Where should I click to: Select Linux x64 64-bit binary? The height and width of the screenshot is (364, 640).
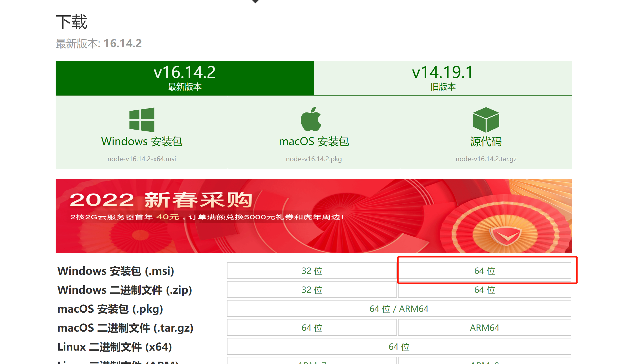coord(399,347)
